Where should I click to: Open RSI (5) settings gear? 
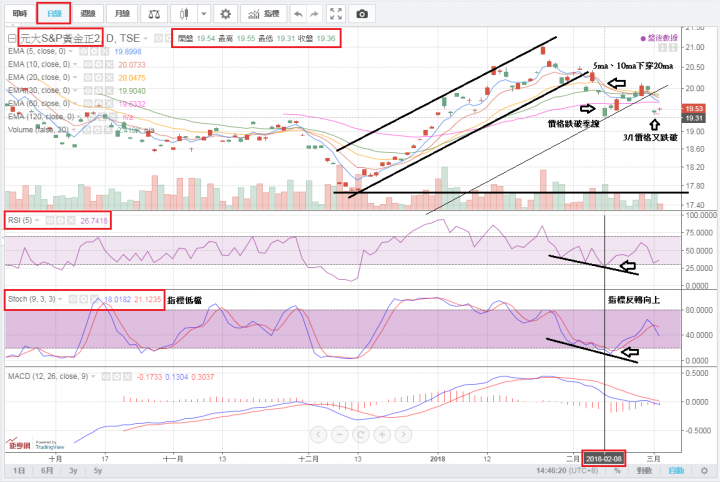pyautogui.click(x=61, y=221)
